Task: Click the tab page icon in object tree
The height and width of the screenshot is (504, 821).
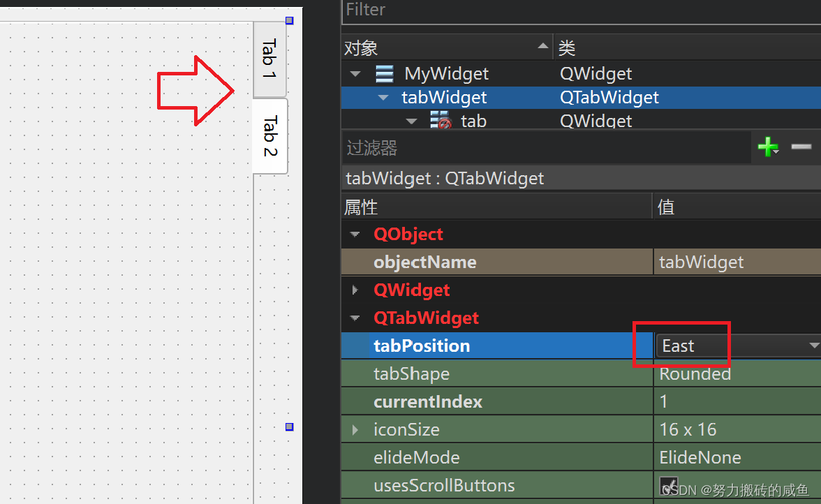Action: [x=440, y=120]
